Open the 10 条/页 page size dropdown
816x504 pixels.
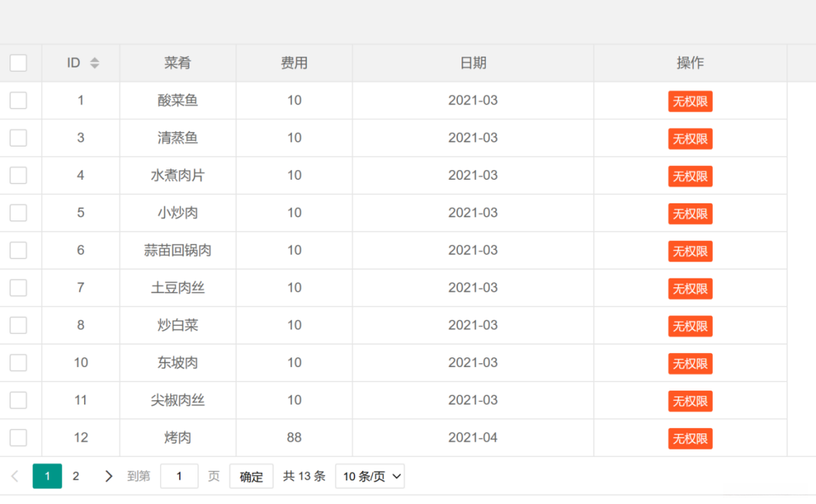(x=370, y=476)
